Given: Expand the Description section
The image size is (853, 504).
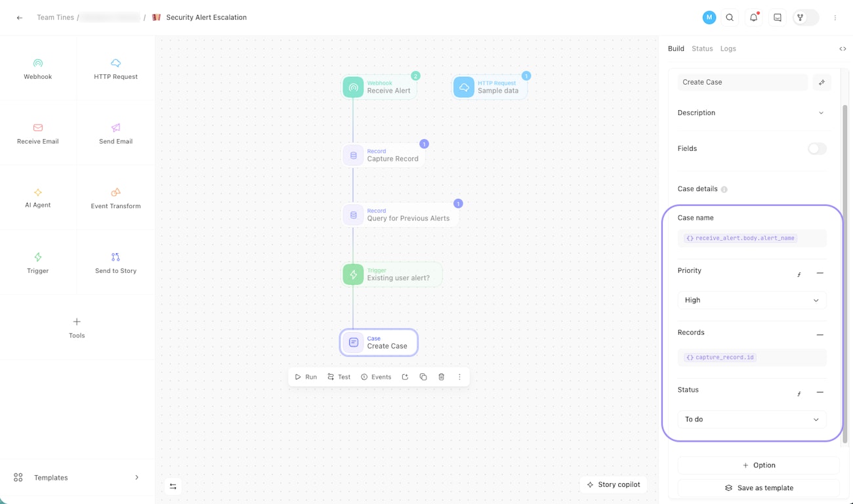Looking at the screenshot, I should [x=752, y=113].
